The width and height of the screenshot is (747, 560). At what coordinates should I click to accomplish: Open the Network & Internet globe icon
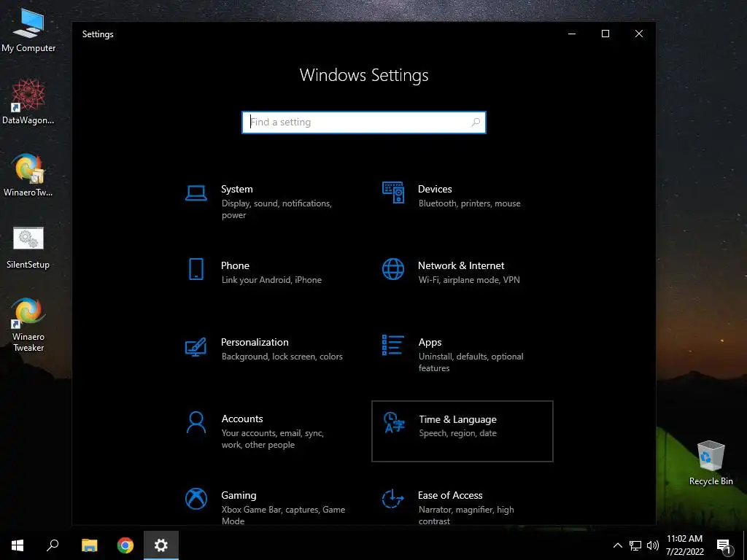(393, 269)
